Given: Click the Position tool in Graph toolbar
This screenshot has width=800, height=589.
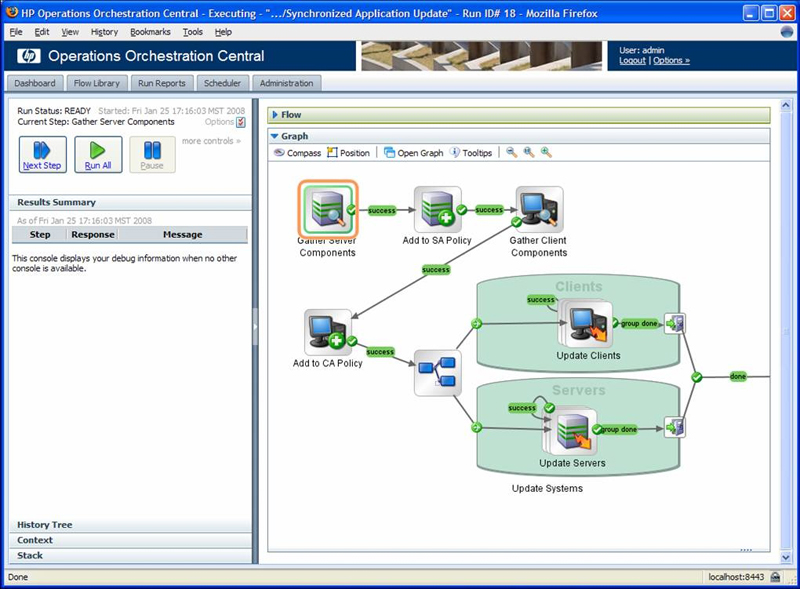Looking at the screenshot, I should tap(348, 153).
